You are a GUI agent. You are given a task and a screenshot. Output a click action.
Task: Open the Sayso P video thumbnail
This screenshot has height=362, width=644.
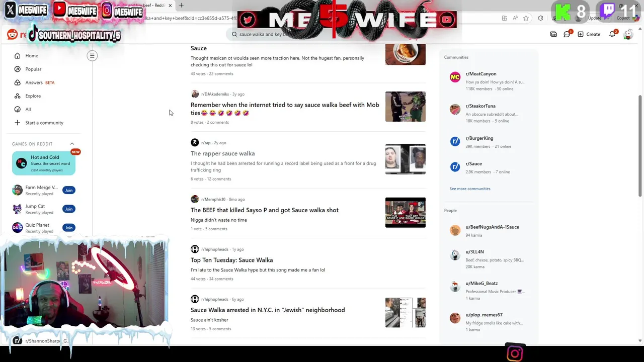click(x=406, y=213)
